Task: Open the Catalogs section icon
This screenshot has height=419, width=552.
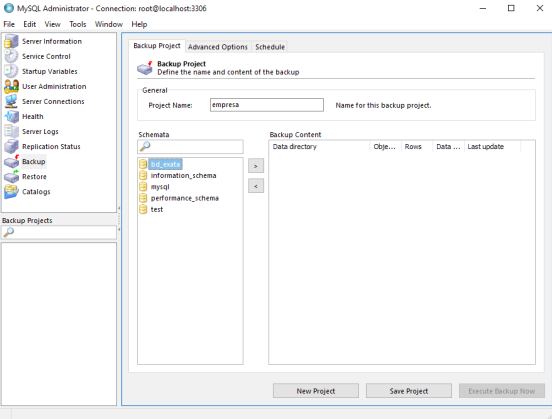Action: pos(11,192)
